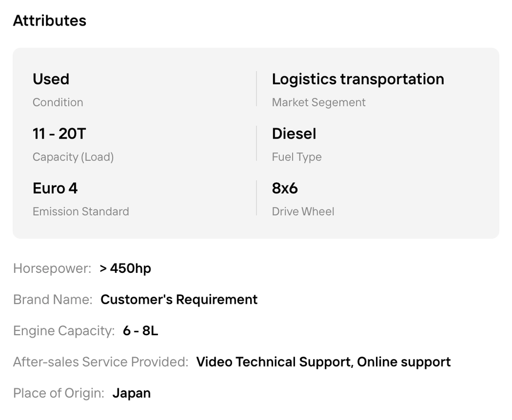This screenshot has height=420, width=512.
Task: Select the 11 - 20T capacity value
Action: point(59,133)
